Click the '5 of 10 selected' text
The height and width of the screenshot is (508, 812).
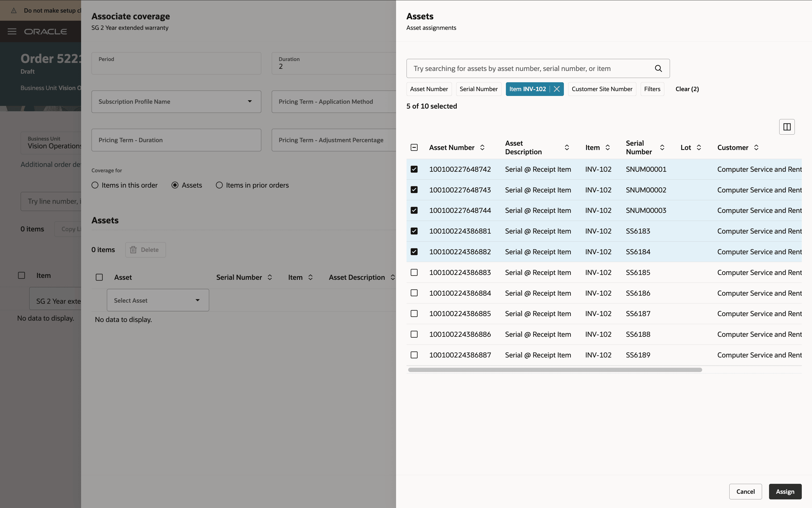point(432,106)
